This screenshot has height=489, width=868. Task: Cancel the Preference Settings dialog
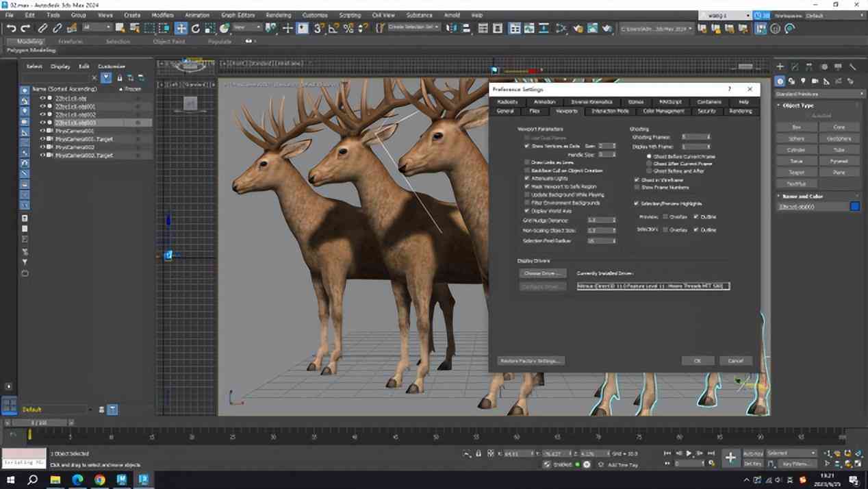tap(736, 361)
